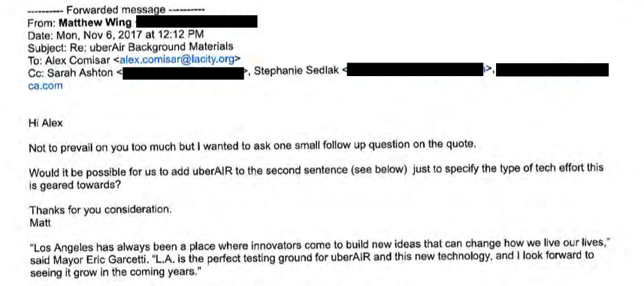Click the redacted address after Sarah Ashton
This screenshot has height=286, width=644.
tap(183, 73)
